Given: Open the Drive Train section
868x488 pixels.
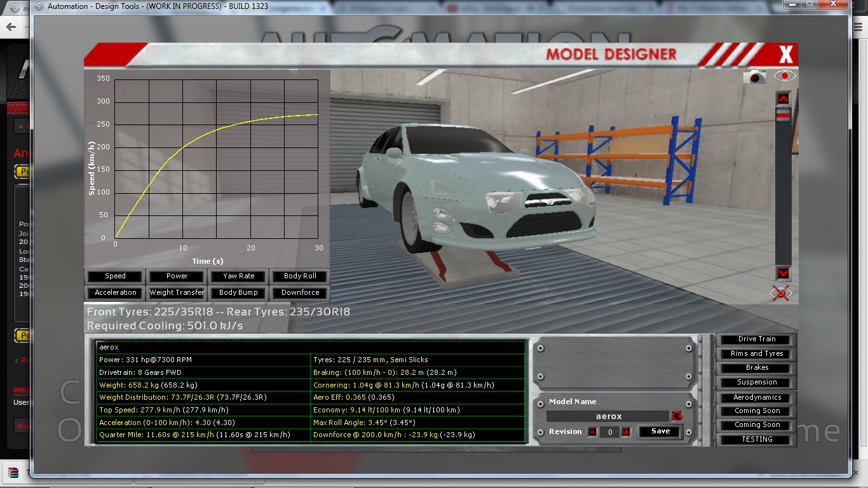Looking at the screenshot, I should point(756,339).
